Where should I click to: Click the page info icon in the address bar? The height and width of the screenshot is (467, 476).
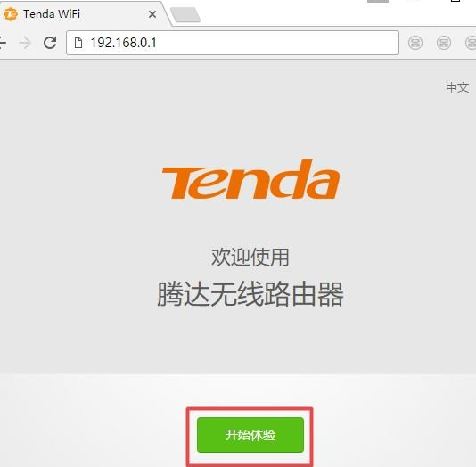coord(78,43)
